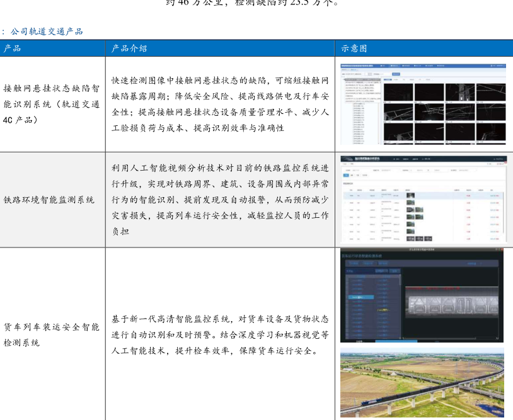Click the description text starting with 快速检测图像
The width and height of the screenshot is (513, 420).
pyautogui.click(x=220, y=104)
